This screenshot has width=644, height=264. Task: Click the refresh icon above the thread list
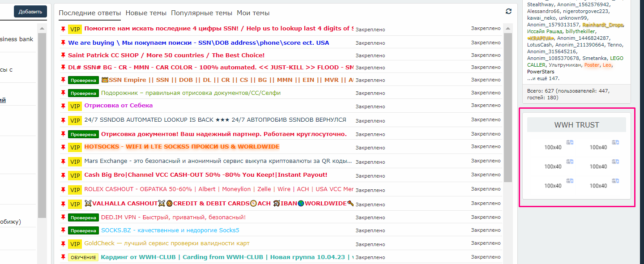508,12
